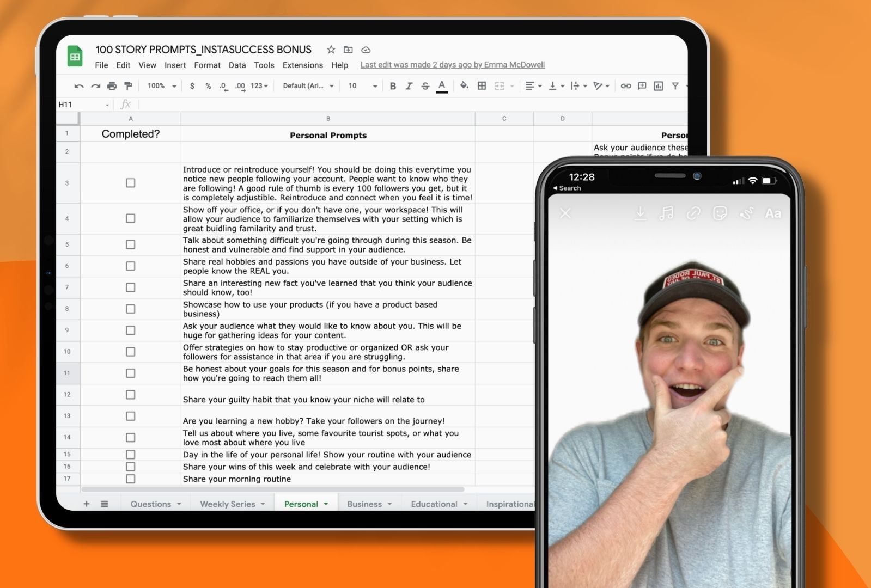Switch to the Educational sheet tab
Viewport: 871px width, 588px height.
click(434, 504)
